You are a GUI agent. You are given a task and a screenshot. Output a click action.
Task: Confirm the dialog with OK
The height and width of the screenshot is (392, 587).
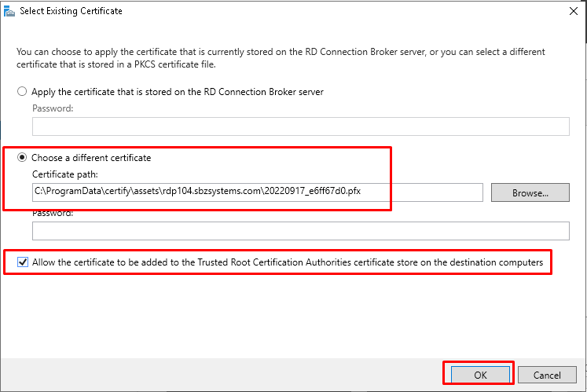coord(480,376)
